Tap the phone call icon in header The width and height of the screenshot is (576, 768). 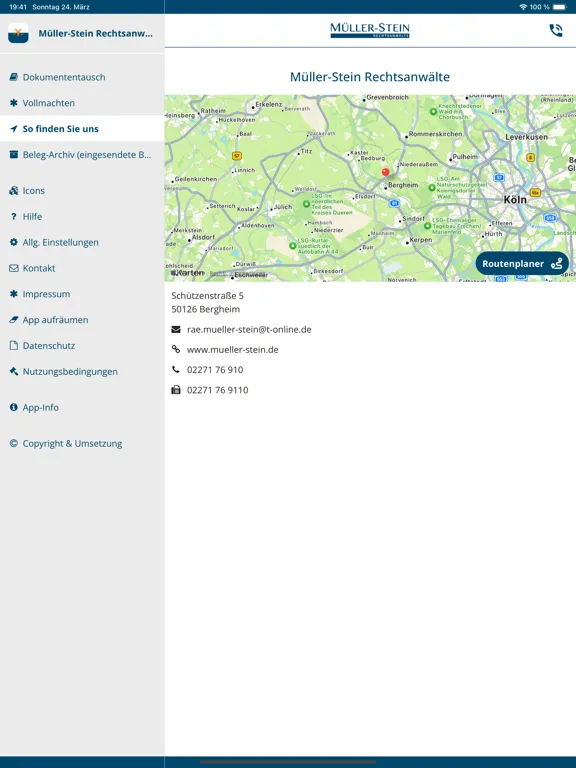556,31
